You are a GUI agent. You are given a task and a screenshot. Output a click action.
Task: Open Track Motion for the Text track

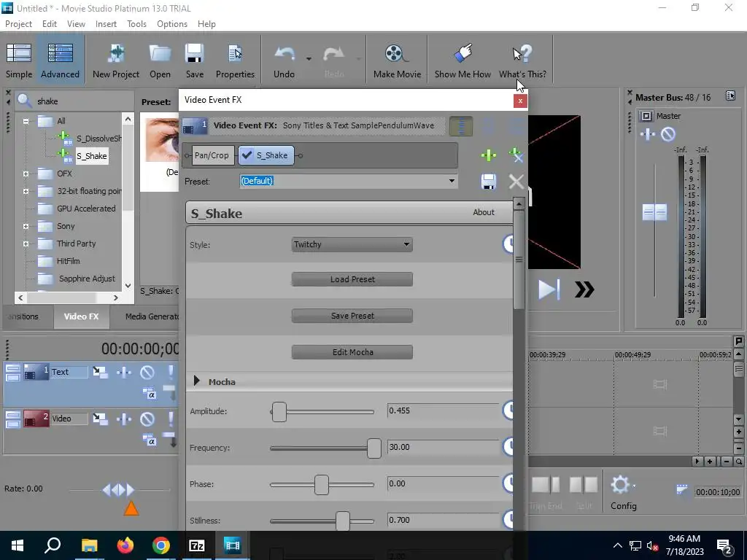coord(100,372)
